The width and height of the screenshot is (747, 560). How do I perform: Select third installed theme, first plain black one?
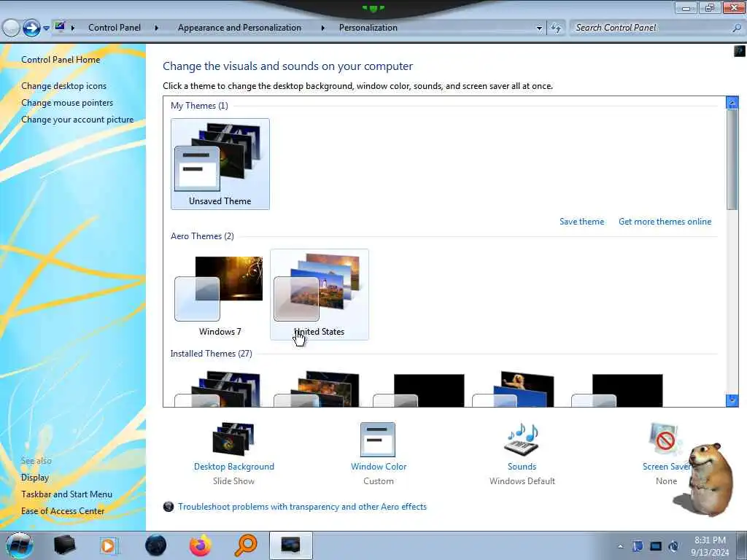click(x=418, y=391)
